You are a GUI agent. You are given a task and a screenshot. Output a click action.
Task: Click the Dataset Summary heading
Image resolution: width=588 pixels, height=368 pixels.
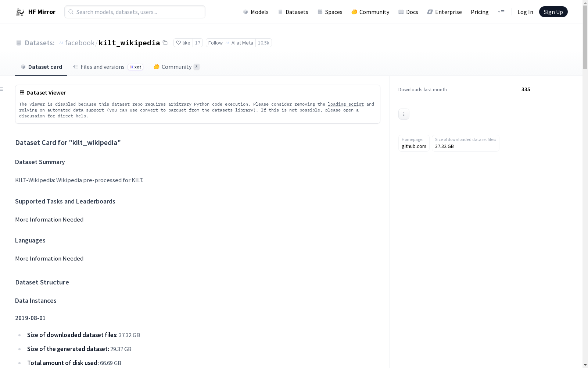click(40, 162)
